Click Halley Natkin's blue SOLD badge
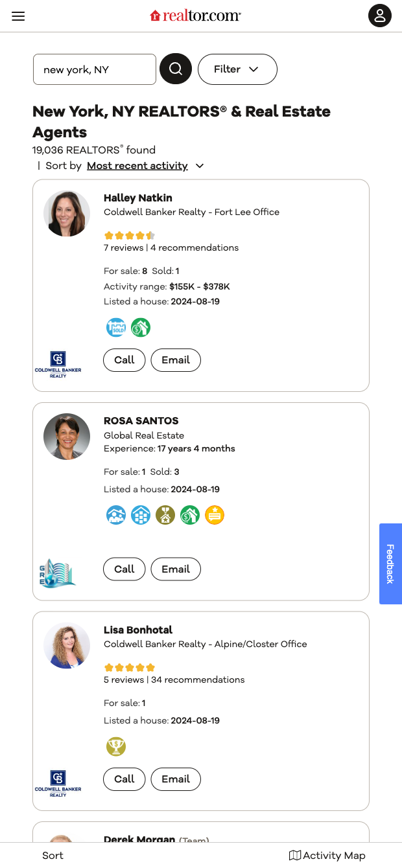This screenshot has width=402, height=868. [116, 328]
